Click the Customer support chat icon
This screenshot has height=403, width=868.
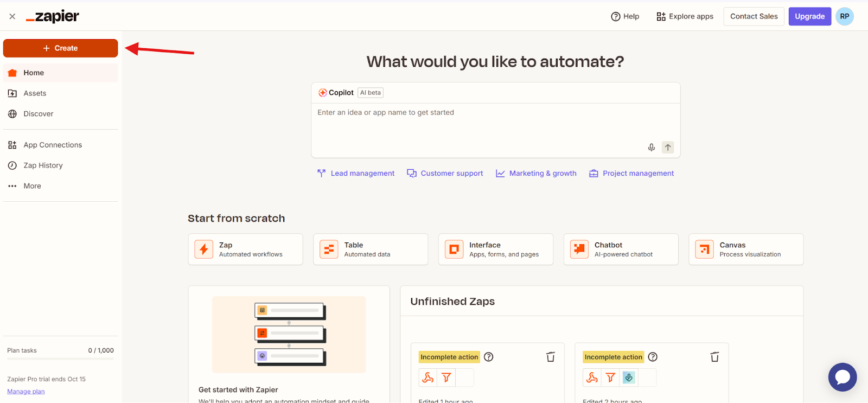click(412, 174)
